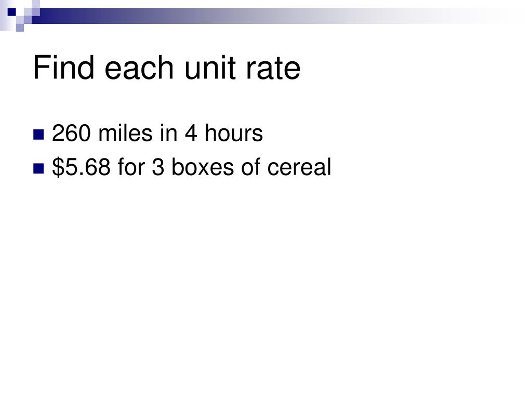
Task: Click the word rate in the title
Action: (x=273, y=68)
